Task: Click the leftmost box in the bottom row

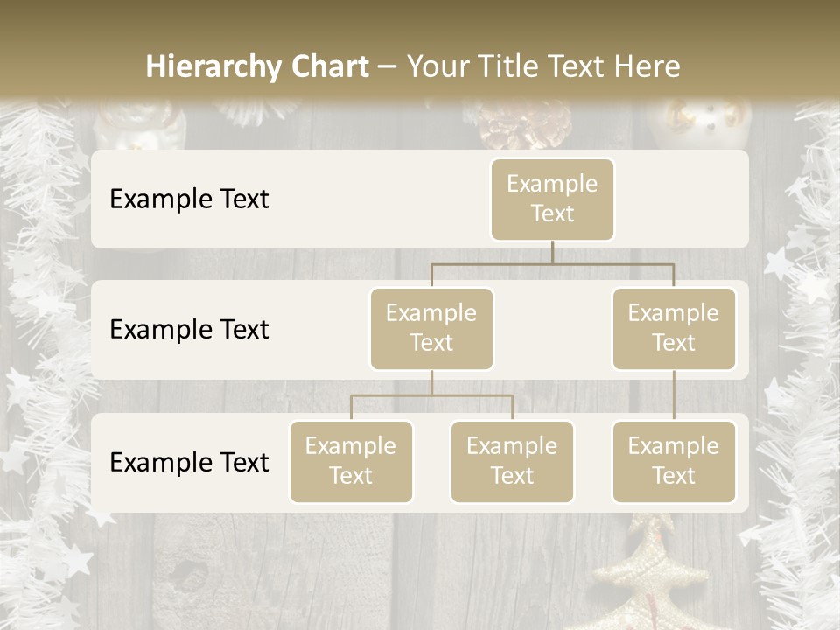Action: tap(351, 461)
